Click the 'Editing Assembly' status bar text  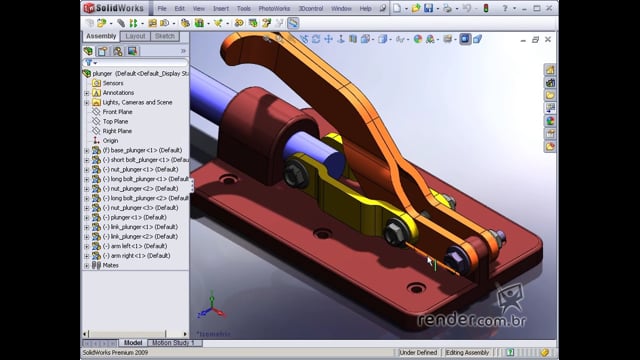coord(467,352)
